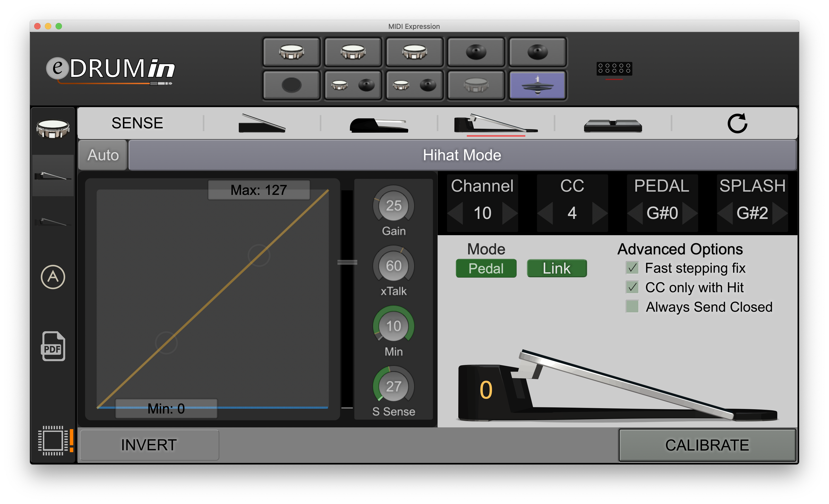The image size is (829, 504).
Task: Choose the hi-hat pedal type tab
Action: 496,123
